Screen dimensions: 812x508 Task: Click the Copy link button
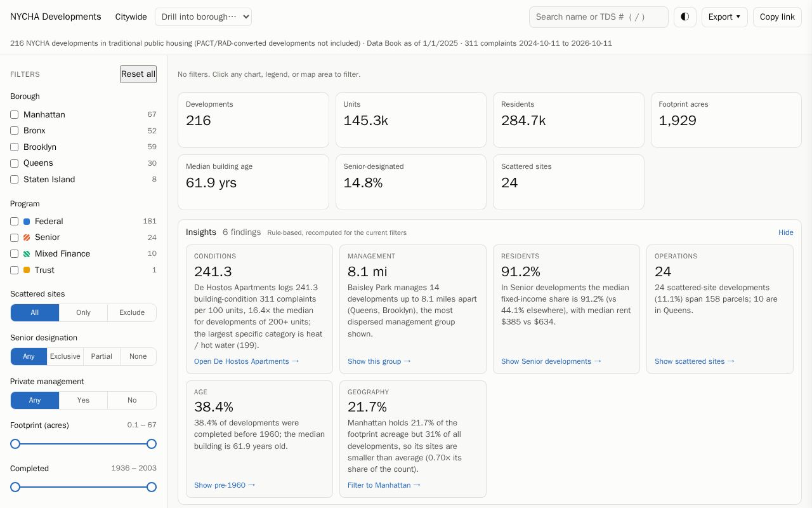pyautogui.click(x=777, y=17)
